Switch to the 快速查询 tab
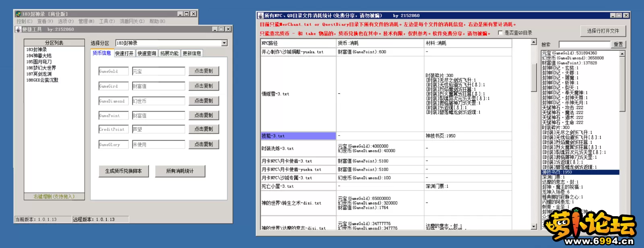 click(x=147, y=54)
